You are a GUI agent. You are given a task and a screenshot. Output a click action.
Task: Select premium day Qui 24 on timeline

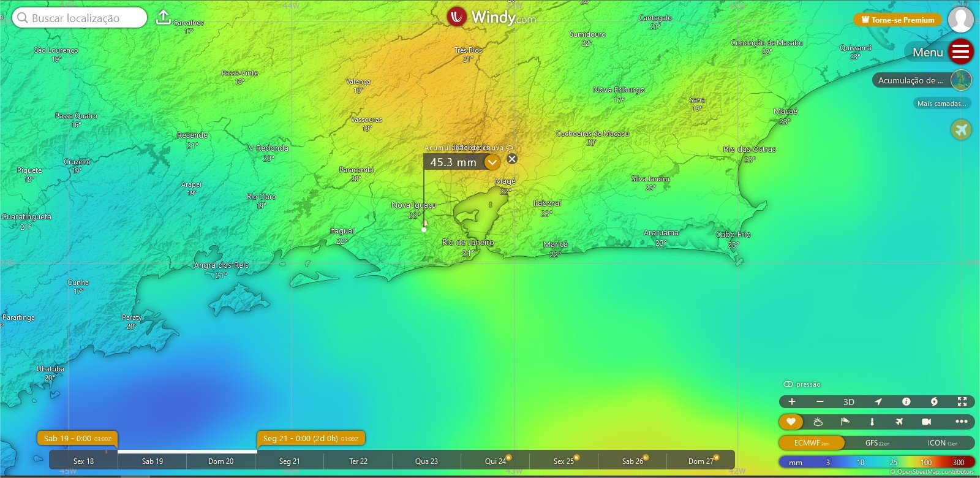point(496,461)
